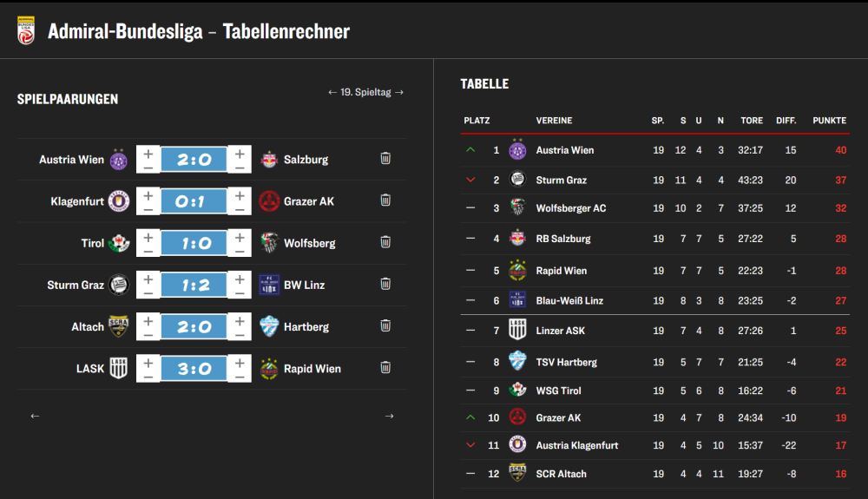
Task: Click the bottom right arrow below the fixtures
Action: pyautogui.click(x=389, y=416)
